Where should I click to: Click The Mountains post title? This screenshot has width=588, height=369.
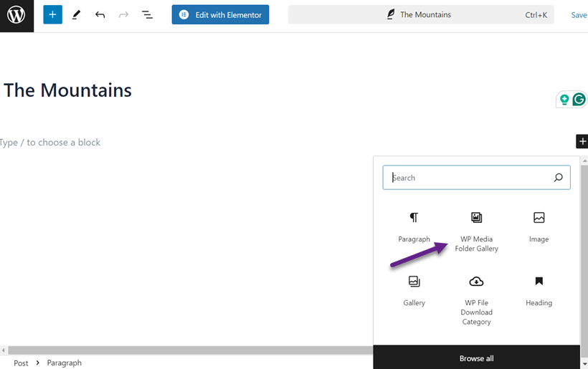pos(67,90)
